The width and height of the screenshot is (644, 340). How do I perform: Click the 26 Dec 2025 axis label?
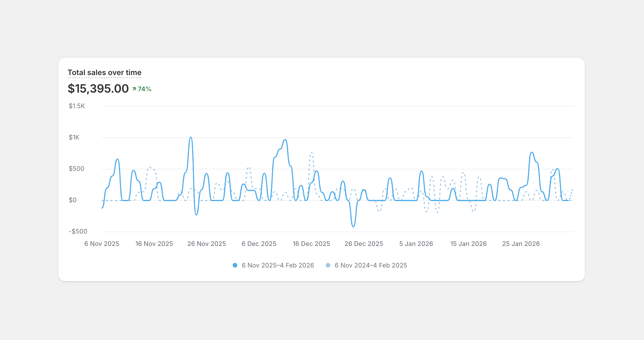(x=364, y=244)
